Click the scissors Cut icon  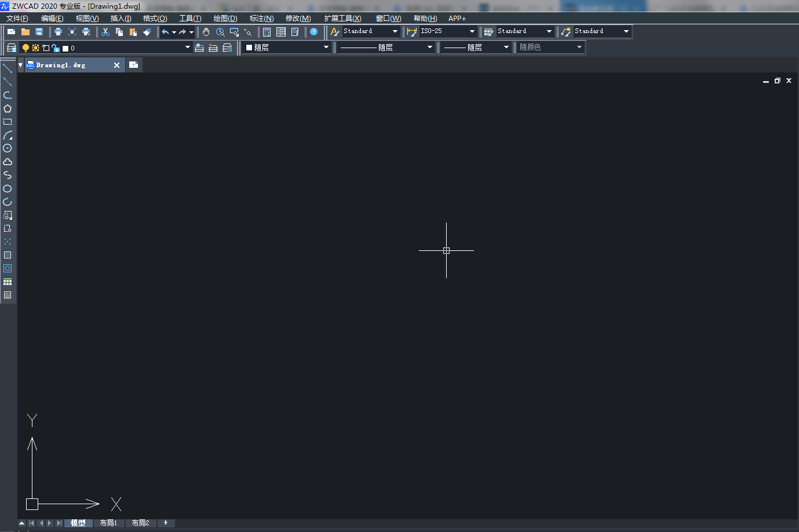[105, 32]
